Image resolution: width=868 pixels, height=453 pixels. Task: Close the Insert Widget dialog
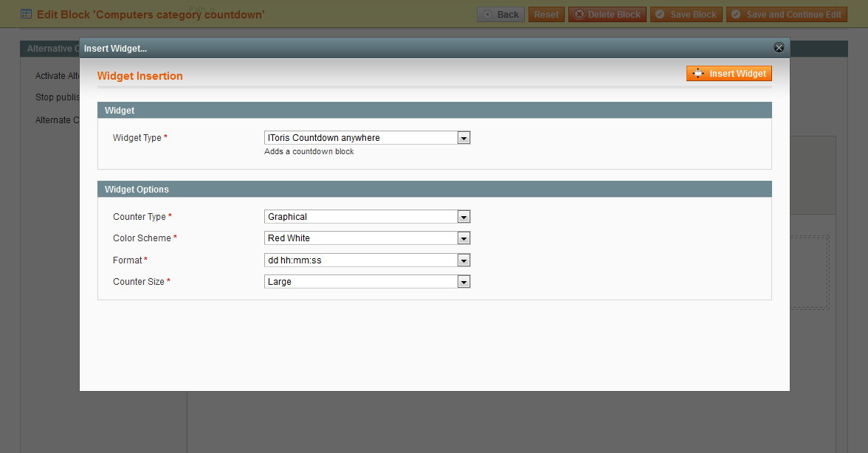coord(778,47)
